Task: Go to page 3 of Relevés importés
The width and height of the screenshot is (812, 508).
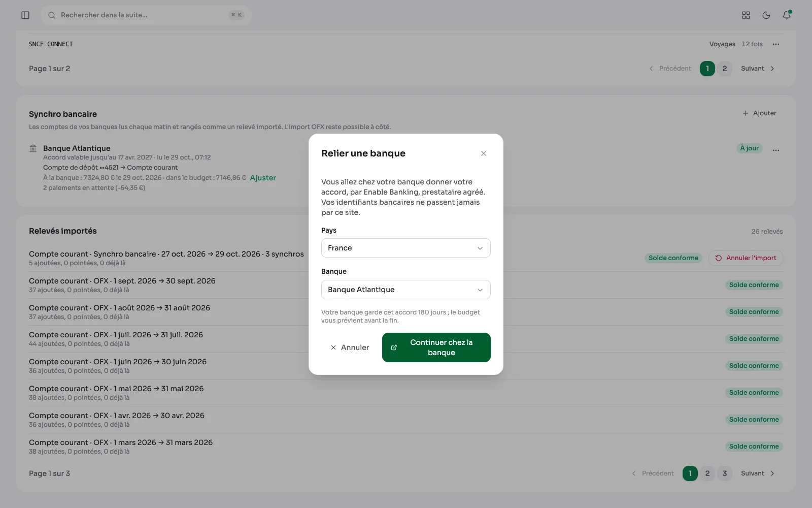Action: pyautogui.click(x=725, y=473)
